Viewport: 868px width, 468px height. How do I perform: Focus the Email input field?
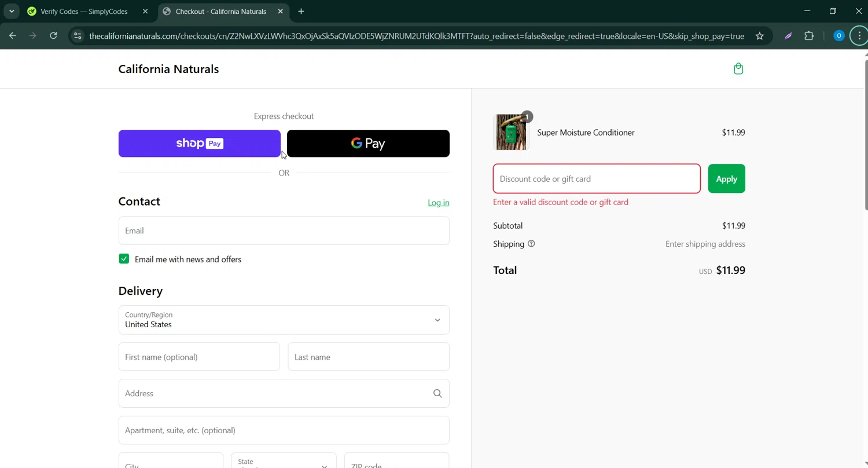click(x=284, y=231)
